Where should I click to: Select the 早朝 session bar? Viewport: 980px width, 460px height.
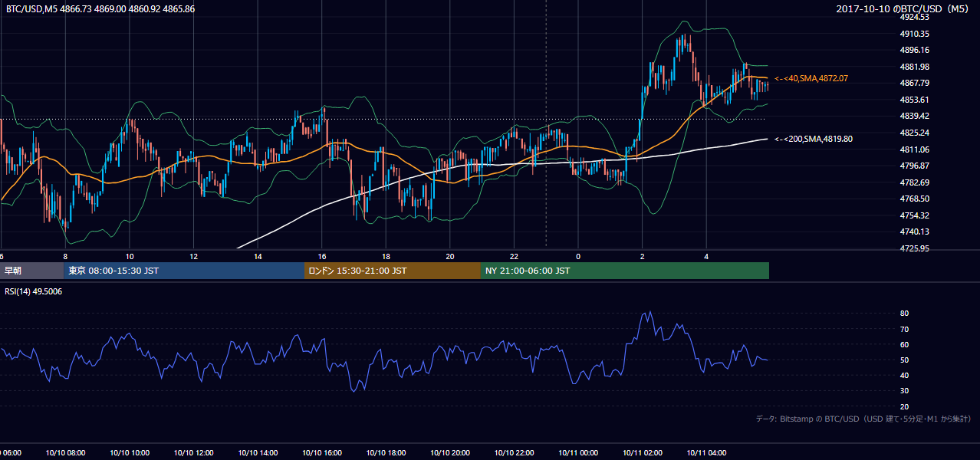(31, 271)
